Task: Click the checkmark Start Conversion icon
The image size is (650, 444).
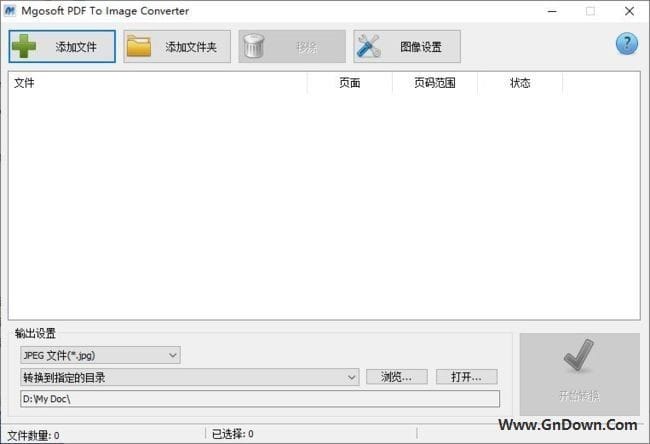Action: tap(579, 356)
